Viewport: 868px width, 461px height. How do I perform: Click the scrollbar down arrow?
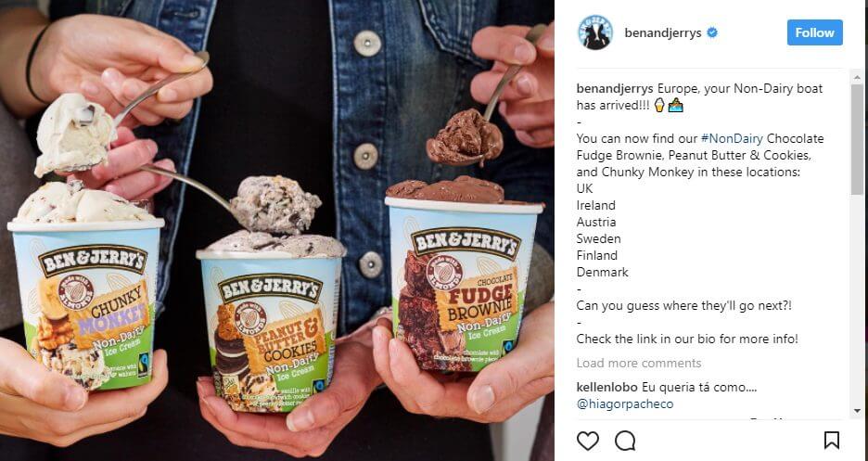(x=857, y=411)
